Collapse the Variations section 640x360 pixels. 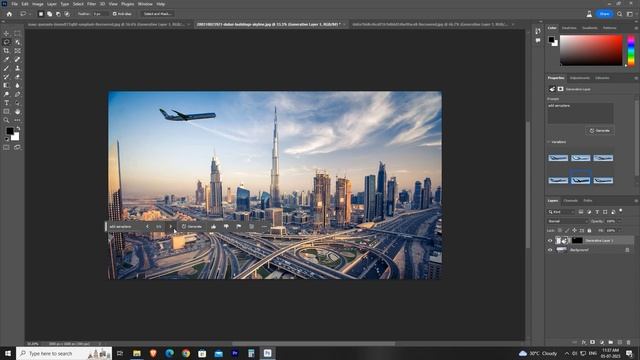click(x=549, y=142)
